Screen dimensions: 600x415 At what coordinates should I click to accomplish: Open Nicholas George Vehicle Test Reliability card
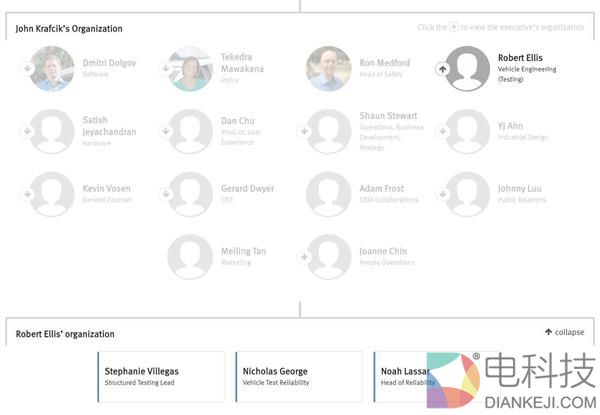coord(298,376)
